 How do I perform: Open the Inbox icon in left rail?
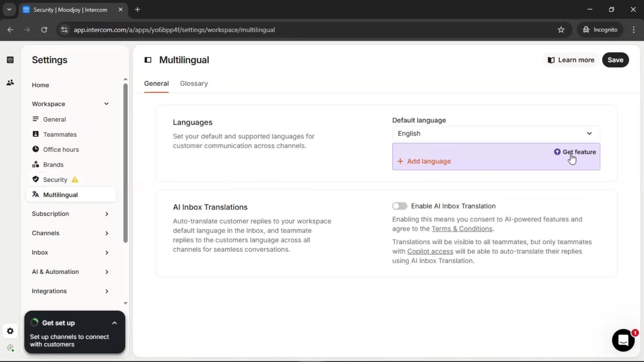click(10, 60)
